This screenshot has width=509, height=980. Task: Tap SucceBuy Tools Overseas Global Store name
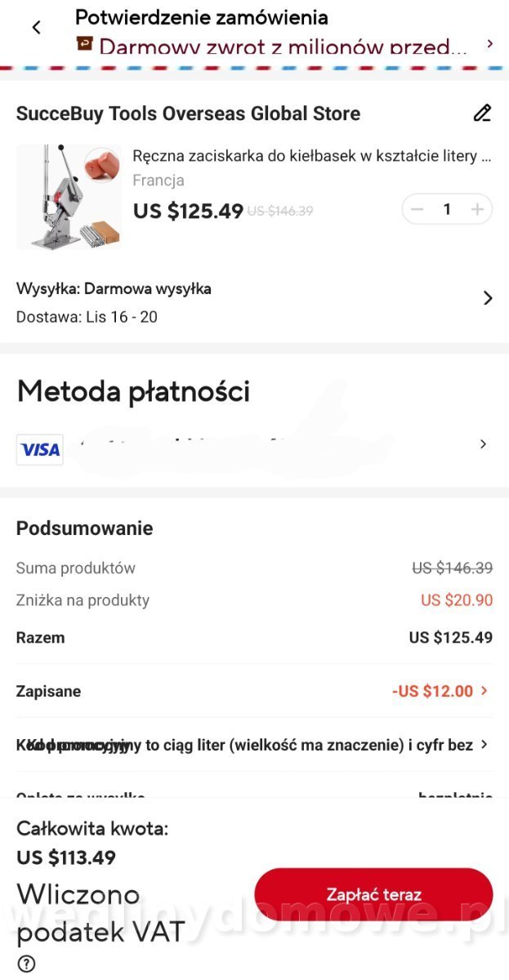[188, 114]
